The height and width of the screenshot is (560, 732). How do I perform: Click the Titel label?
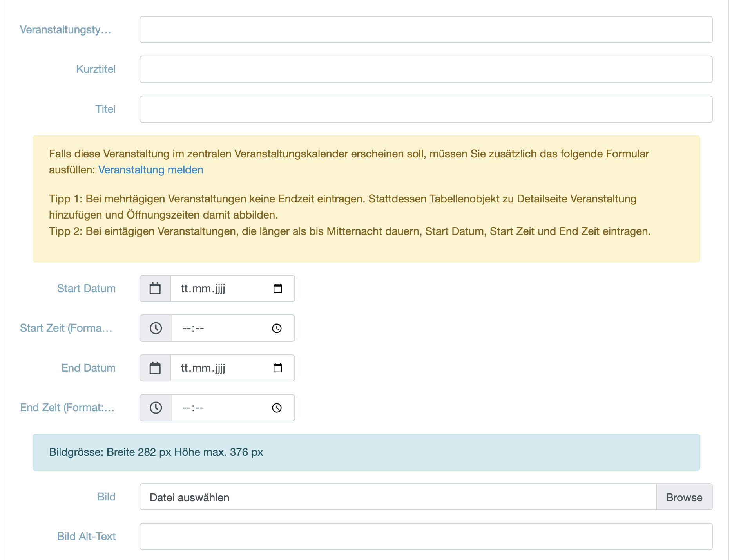pos(105,109)
